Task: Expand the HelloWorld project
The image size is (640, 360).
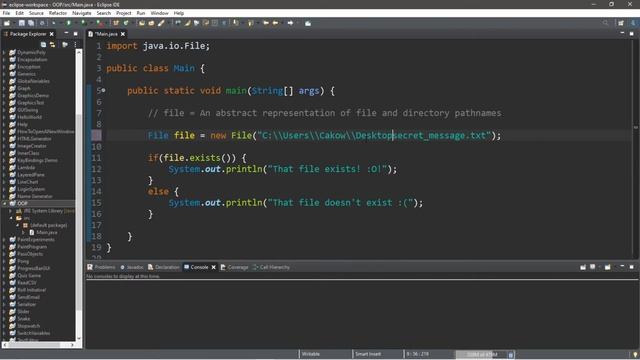Action: [x=4, y=117]
